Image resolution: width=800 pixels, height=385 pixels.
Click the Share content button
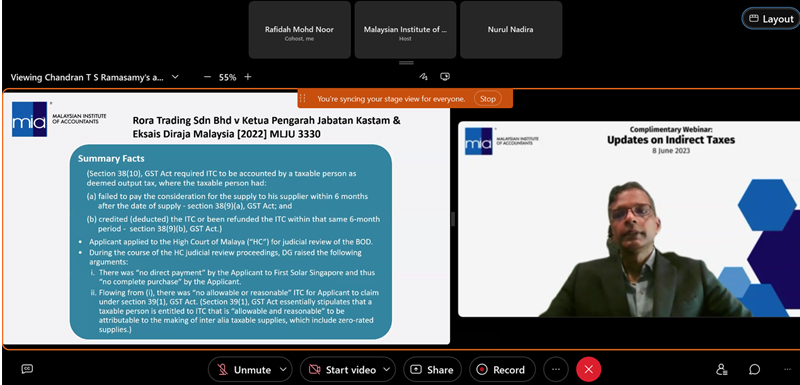(x=432, y=370)
